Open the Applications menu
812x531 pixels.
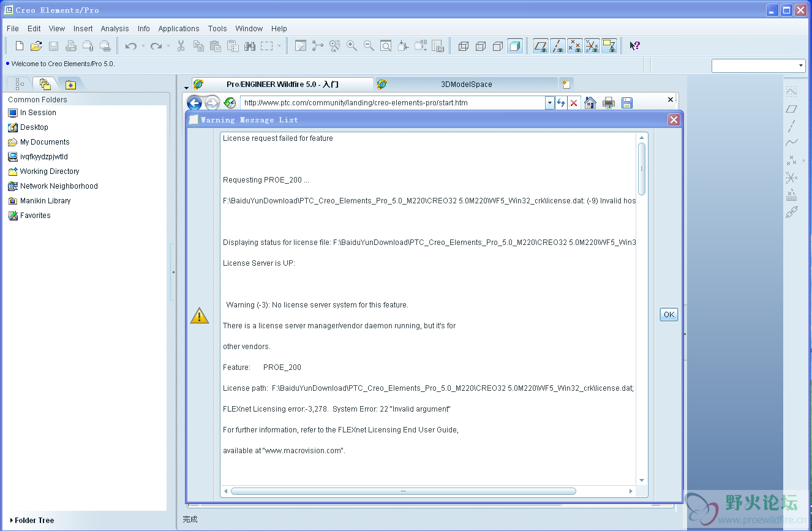pyautogui.click(x=179, y=29)
